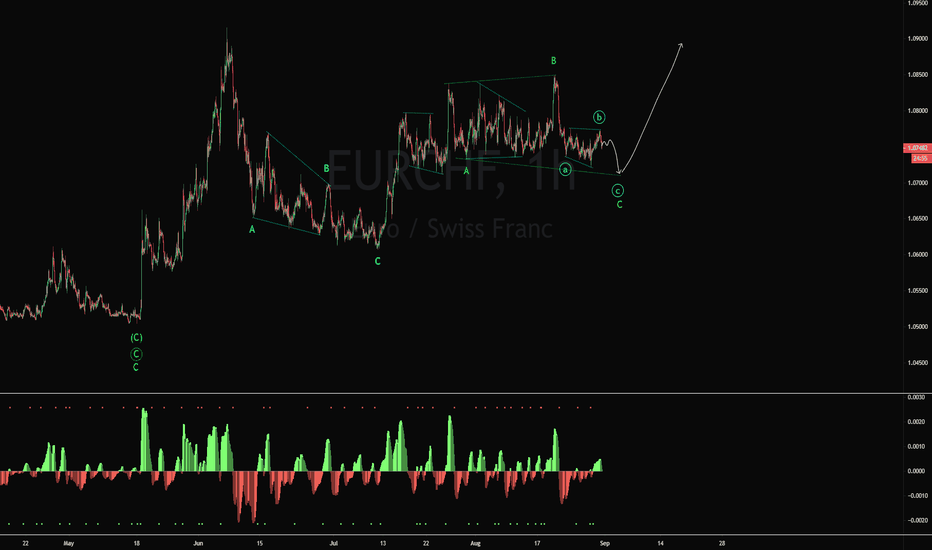
Task: Select the 14 date label on time axis
Action: pyautogui.click(x=660, y=543)
